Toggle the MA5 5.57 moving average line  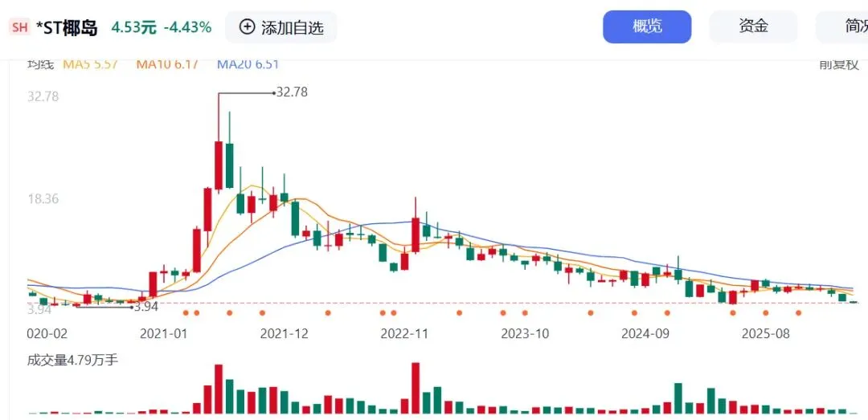(x=90, y=64)
